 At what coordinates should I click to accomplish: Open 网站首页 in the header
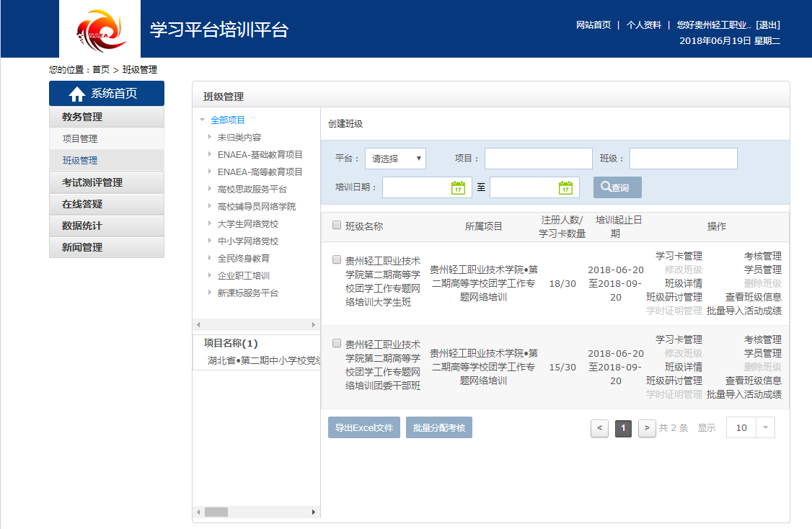(593, 25)
